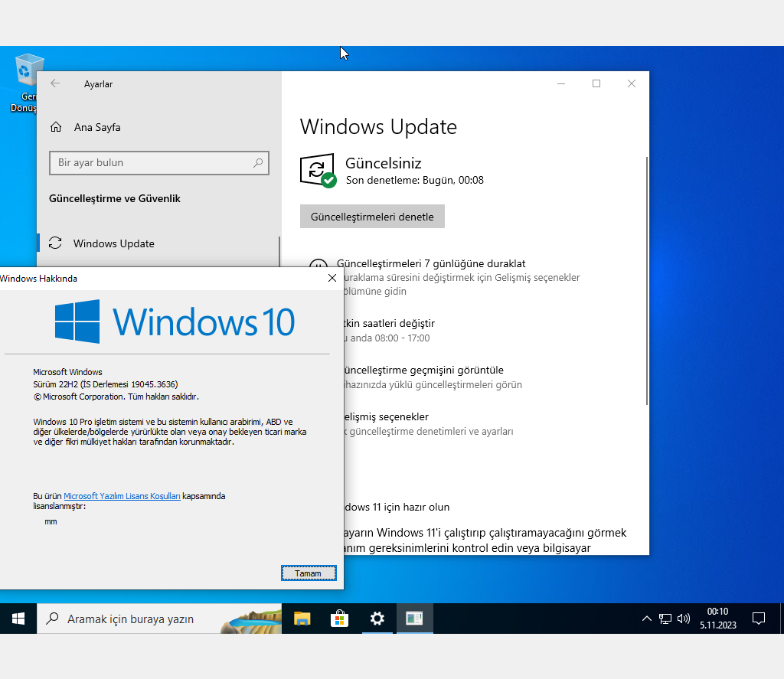
Task: Click Sürüm 22H2 build number text
Action: click(106, 384)
